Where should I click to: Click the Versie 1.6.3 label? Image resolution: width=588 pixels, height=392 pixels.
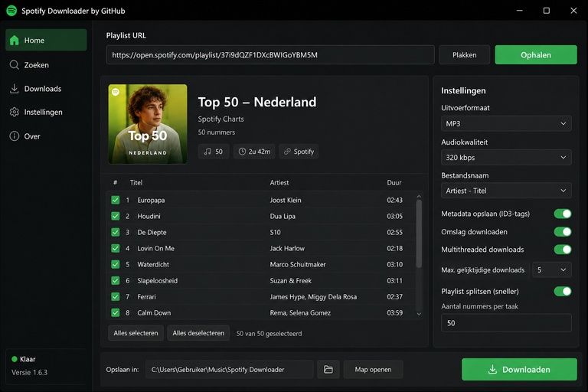(x=30, y=373)
